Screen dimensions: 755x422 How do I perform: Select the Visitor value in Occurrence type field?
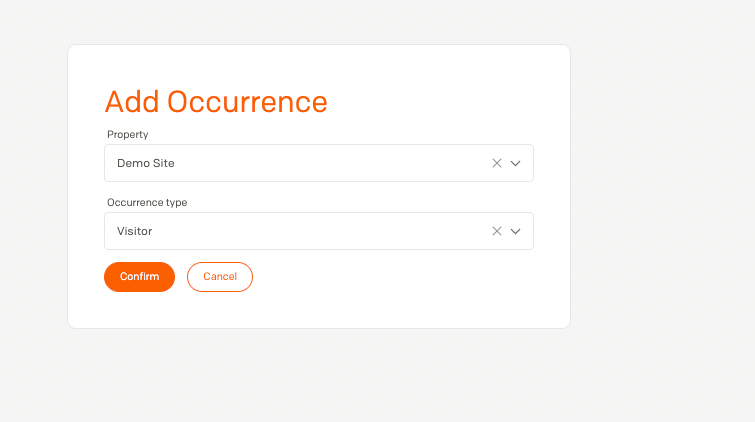(x=134, y=231)
